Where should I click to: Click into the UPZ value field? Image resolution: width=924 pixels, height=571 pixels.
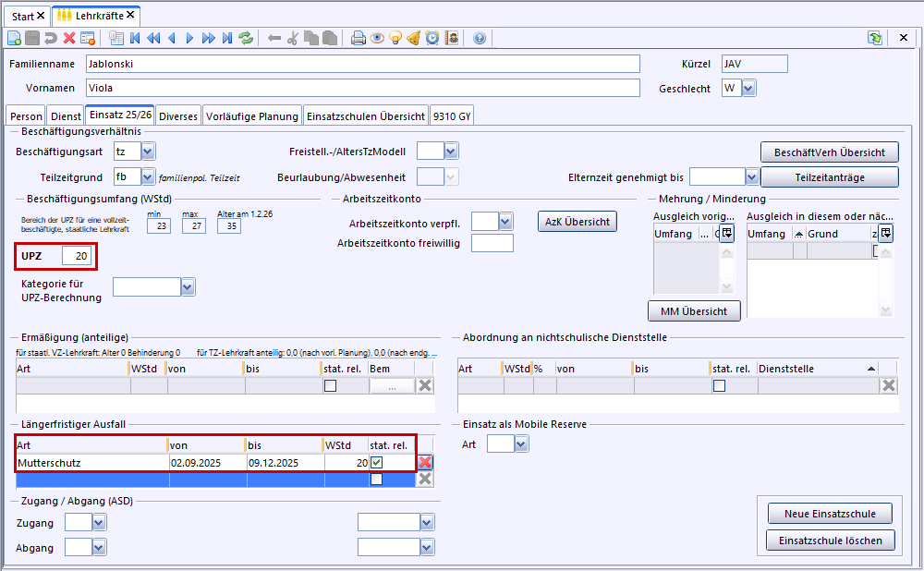click(76, 255)
